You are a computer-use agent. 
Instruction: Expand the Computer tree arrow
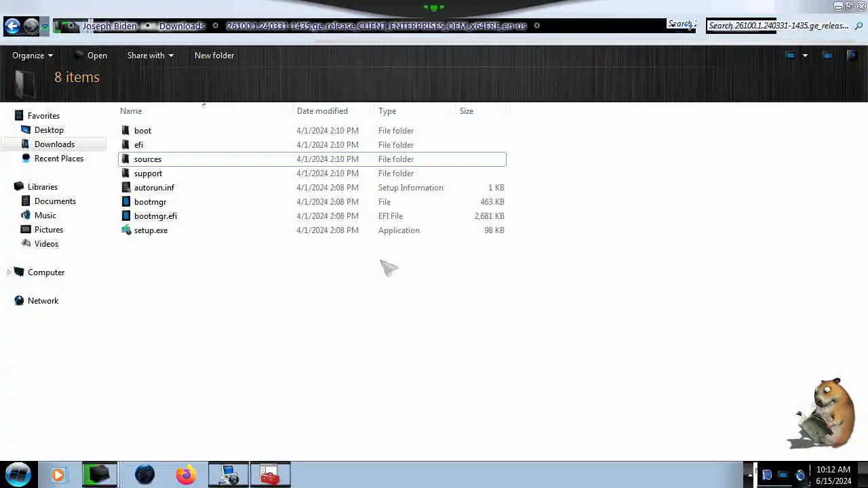coord(9,272)
